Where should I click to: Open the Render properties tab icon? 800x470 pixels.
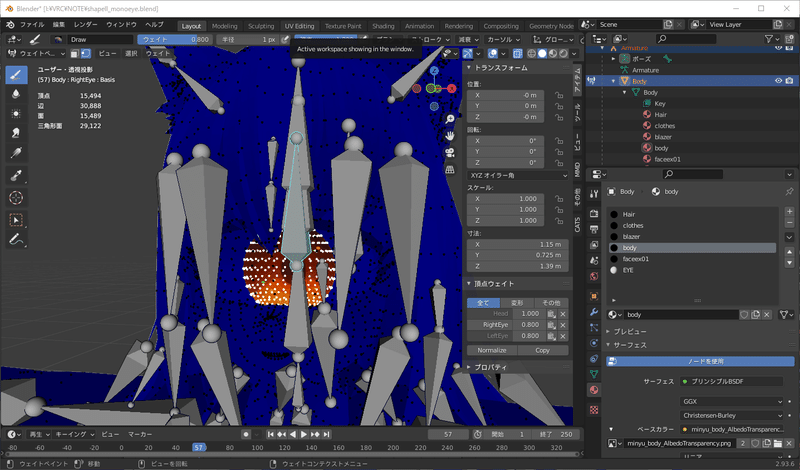click(594, 213)
